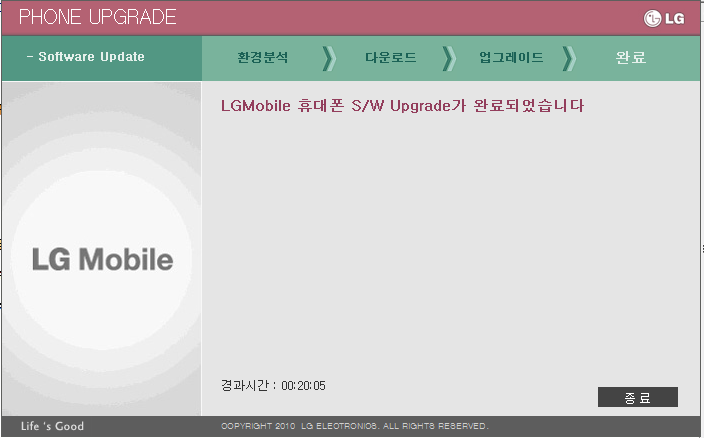704x438 pixels.
Task: Click the chevron after 다운로드
Action: [449, 58]
